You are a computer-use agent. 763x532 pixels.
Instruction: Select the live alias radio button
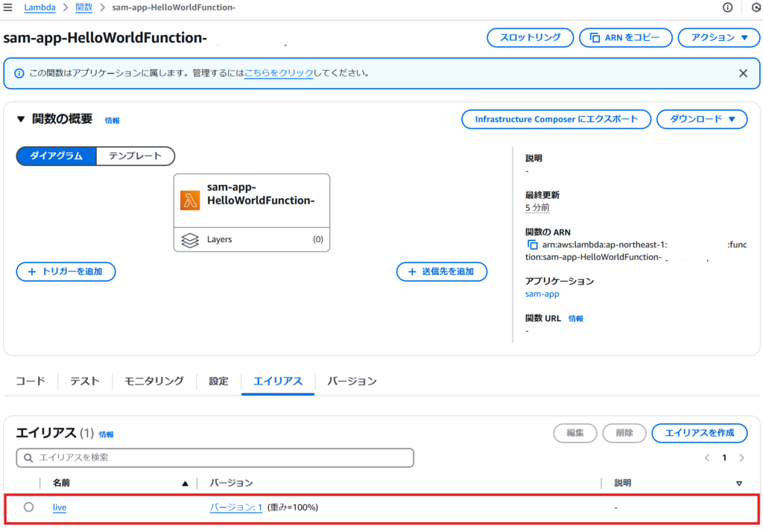pyautogui.click(x=29, y=507)
